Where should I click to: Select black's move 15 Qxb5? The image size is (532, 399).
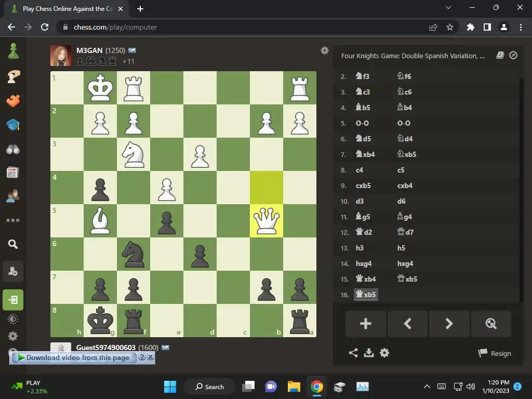click(407, 279)
